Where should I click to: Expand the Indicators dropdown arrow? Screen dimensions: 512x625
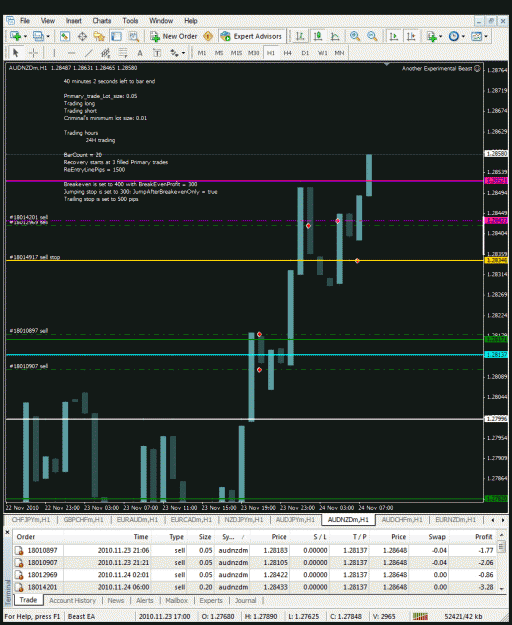click(441, 36)
